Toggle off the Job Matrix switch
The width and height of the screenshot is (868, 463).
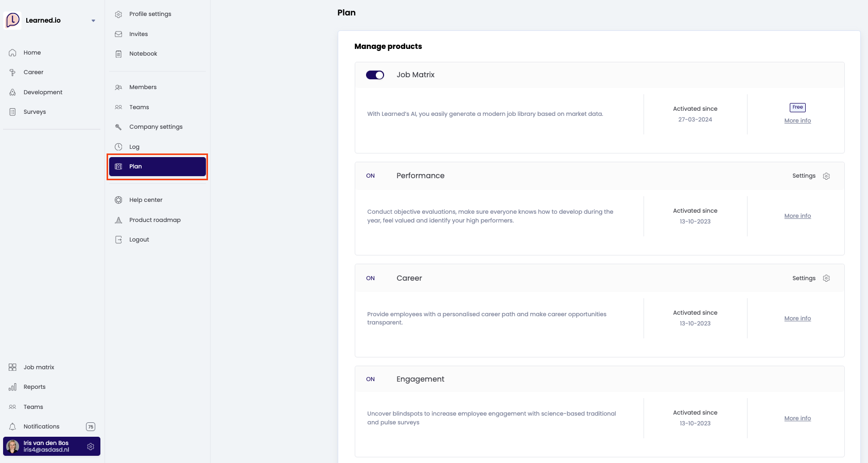point(375,75)
